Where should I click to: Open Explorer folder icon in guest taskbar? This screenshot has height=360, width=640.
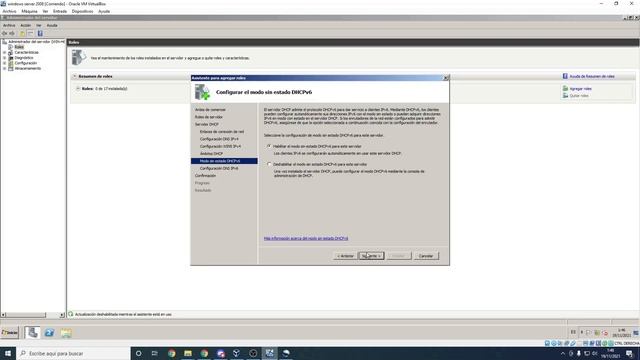tap(66, 333)
